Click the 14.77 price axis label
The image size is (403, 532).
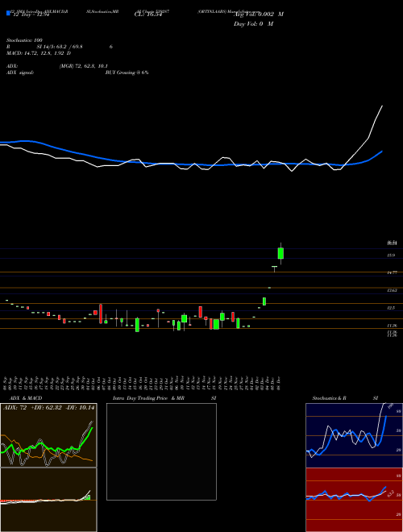tap(392, 272)
